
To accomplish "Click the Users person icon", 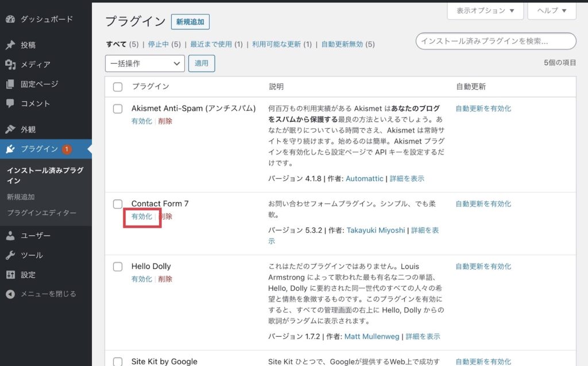I will (x=10, y=236).
